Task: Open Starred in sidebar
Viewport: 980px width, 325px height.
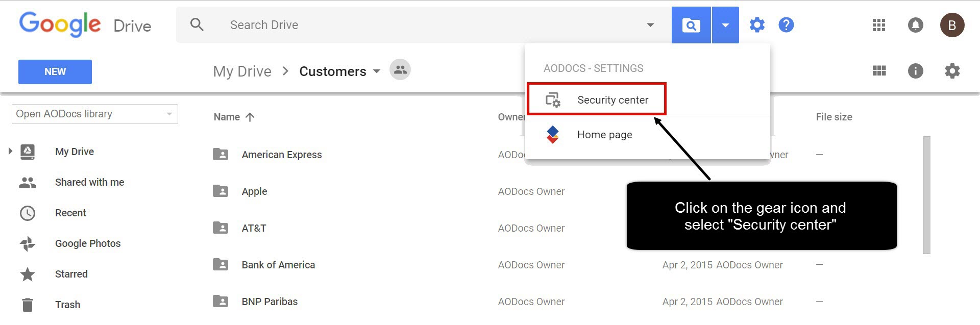Action: 71,274
